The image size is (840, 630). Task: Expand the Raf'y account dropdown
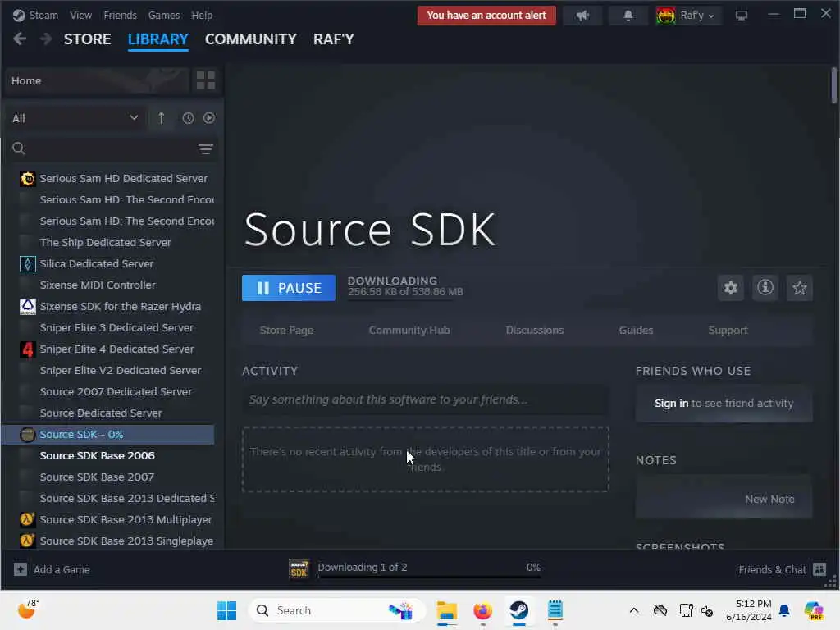click(689, 16)
